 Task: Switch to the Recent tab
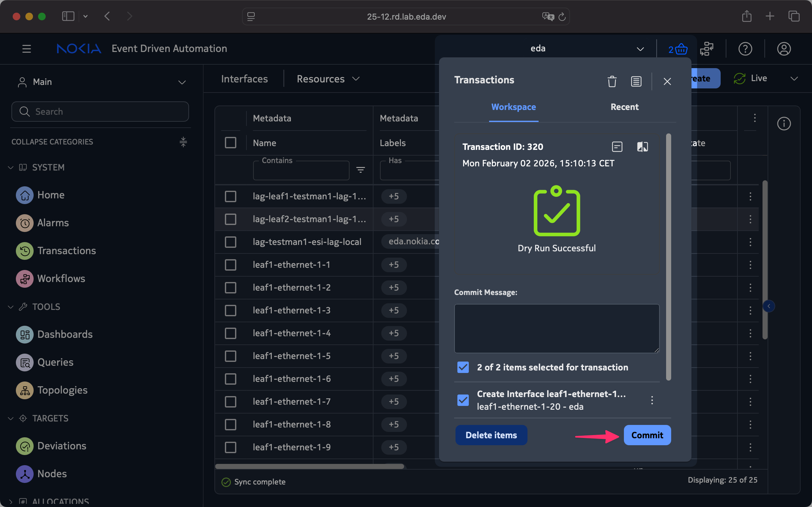point(624,107)
